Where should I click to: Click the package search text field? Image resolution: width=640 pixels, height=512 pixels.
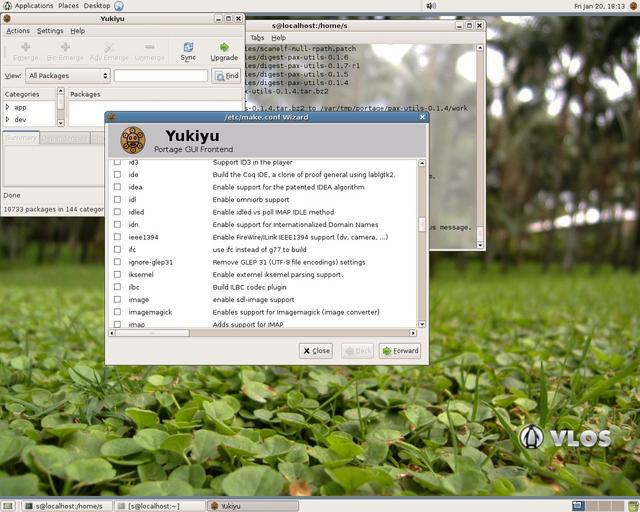(161, 76)
